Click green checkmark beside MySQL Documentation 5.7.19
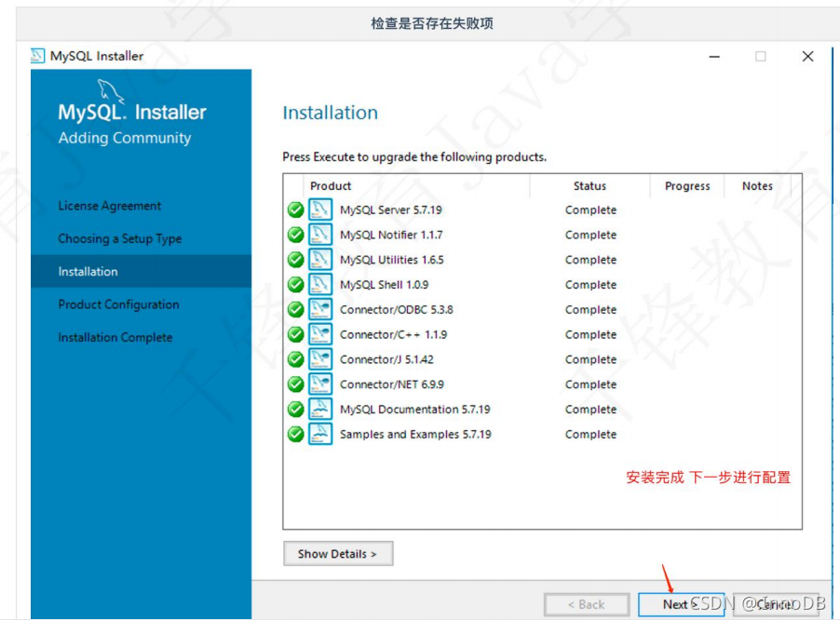Image resolution: width=840 pixels, height=620 pixels. point(296,409)
